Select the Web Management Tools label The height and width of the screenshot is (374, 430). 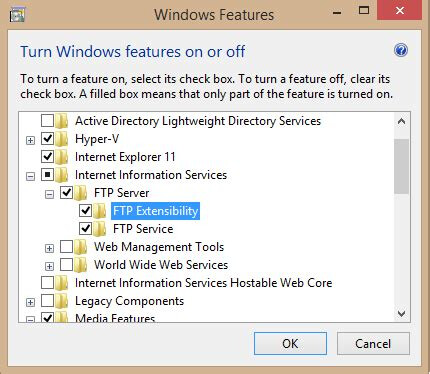159,247
